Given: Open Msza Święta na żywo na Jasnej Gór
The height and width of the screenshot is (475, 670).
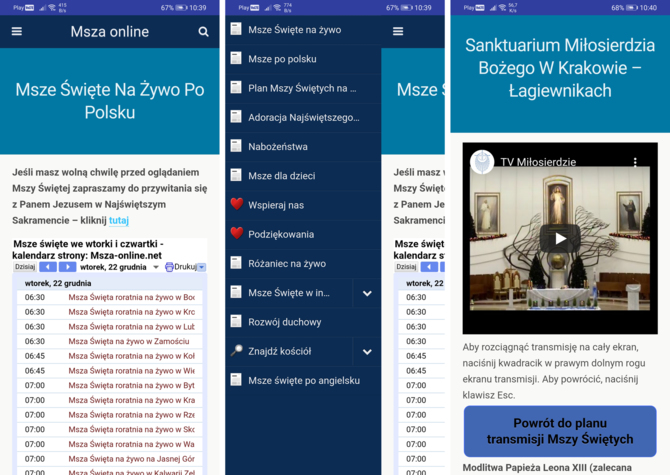Looking at the screenshot, I should 110,459.
